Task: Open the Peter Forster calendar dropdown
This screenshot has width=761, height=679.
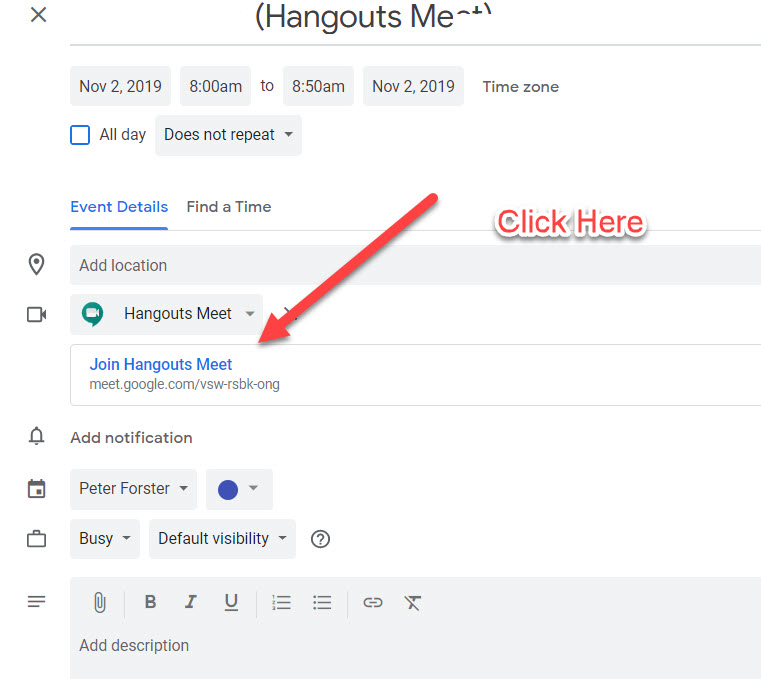Action: click(133, 489)
